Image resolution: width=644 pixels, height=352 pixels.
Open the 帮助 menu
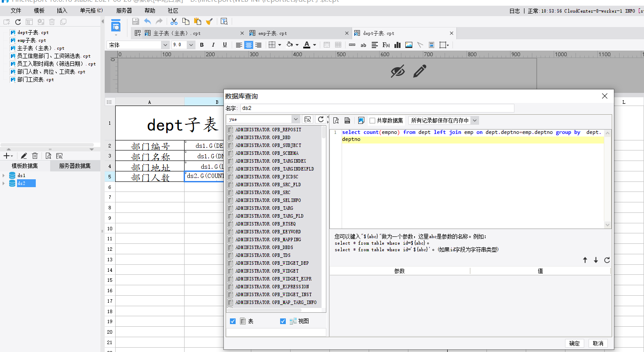tap(150, 10)
